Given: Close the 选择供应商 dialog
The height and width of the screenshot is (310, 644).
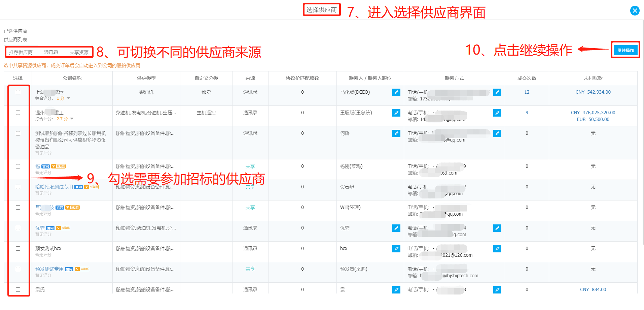Looking at the screenshot, I should coord(635,11).
